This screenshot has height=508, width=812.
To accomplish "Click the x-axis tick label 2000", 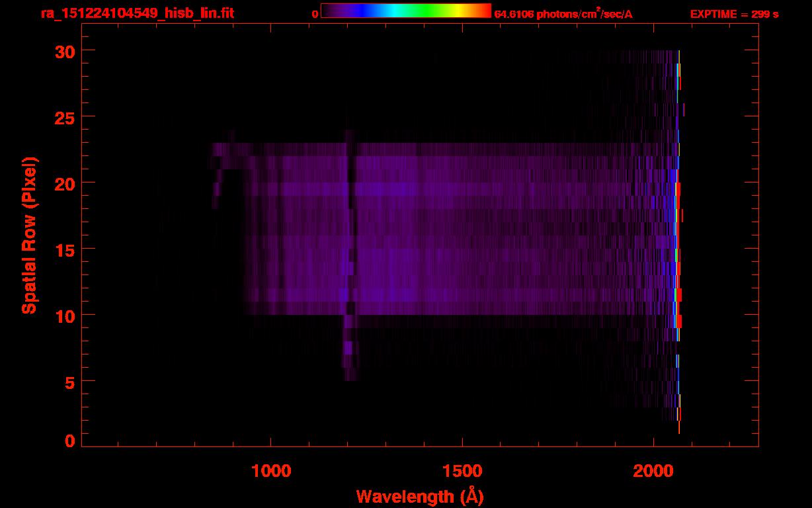I will 653,470.
